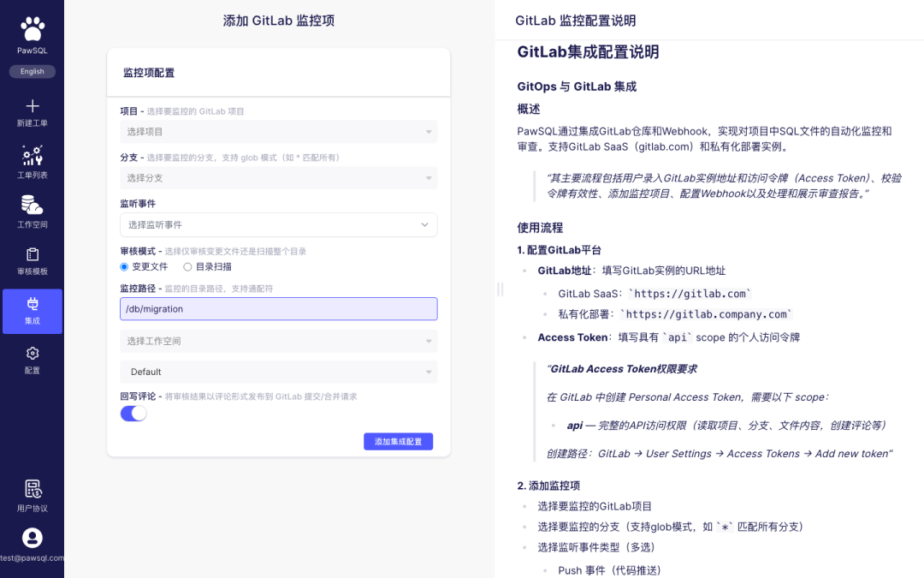Viewport: 924px width, 578px height.
Task: Expand the 选择项目 dropdown
Action: 279,132
